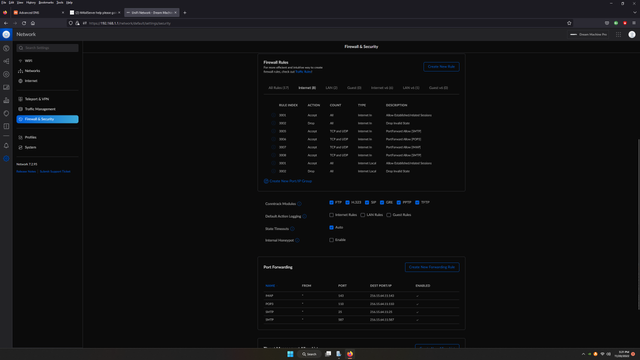Open the Submit Support Ticket link

(x=55, y=171)
